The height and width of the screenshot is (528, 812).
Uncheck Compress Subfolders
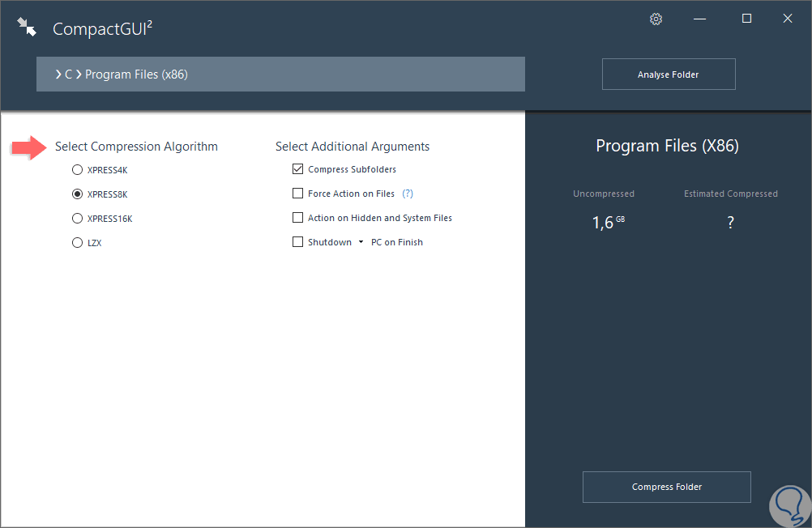(297, 169)
